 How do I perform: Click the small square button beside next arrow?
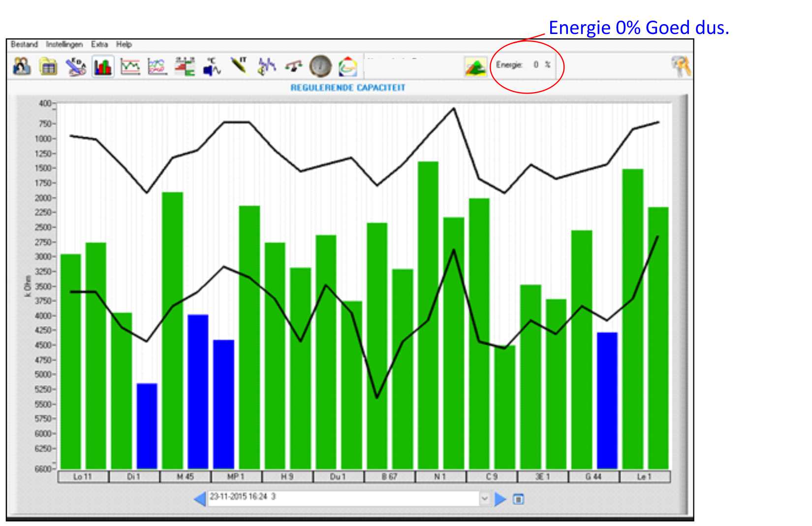point(518,499)
